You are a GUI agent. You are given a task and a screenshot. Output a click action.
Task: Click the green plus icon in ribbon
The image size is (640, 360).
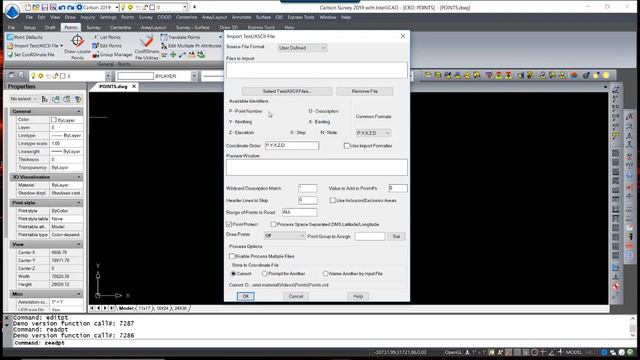(x=173, y=55)
